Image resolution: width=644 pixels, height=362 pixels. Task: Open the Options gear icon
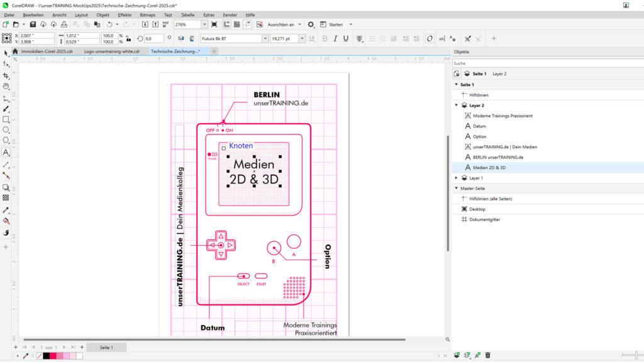click(311, 25)
